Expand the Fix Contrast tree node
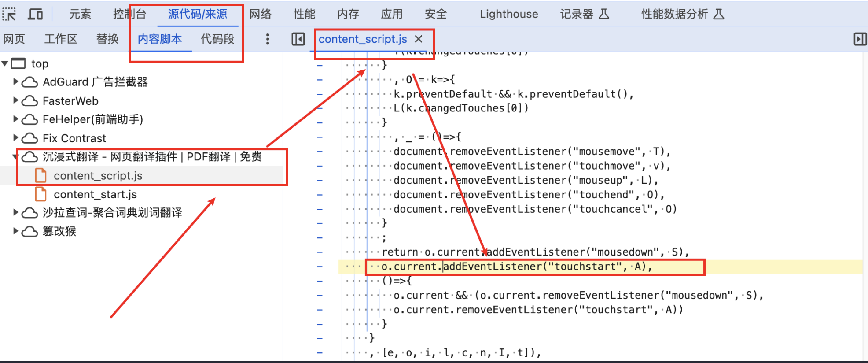868x363 pixels. coord(15,138)
